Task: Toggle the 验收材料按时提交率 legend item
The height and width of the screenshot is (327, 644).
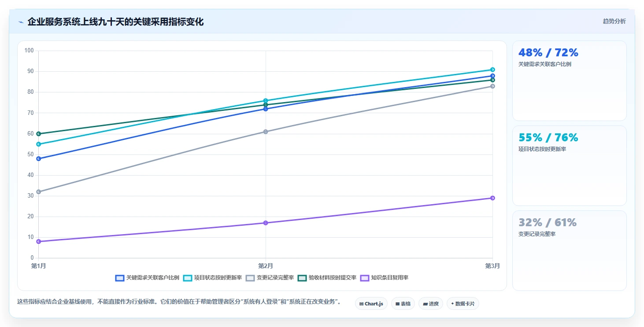Action: click(327, 278)
